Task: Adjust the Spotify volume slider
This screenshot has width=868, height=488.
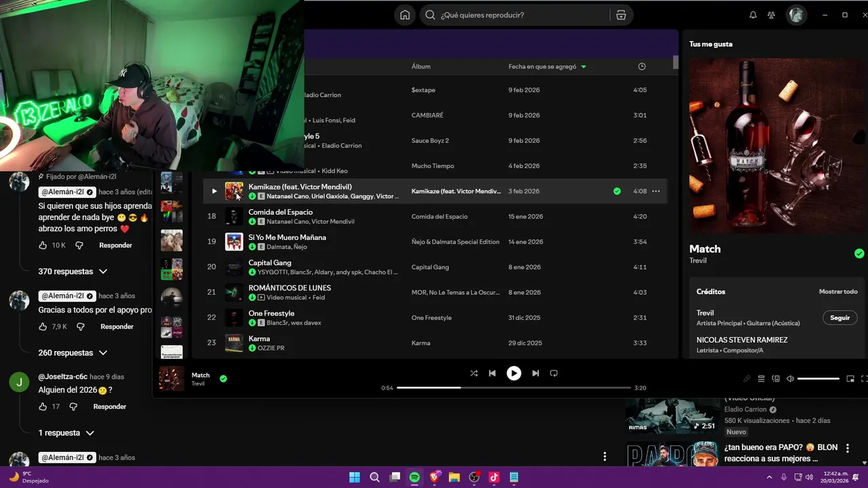Action: click(818, 379)
